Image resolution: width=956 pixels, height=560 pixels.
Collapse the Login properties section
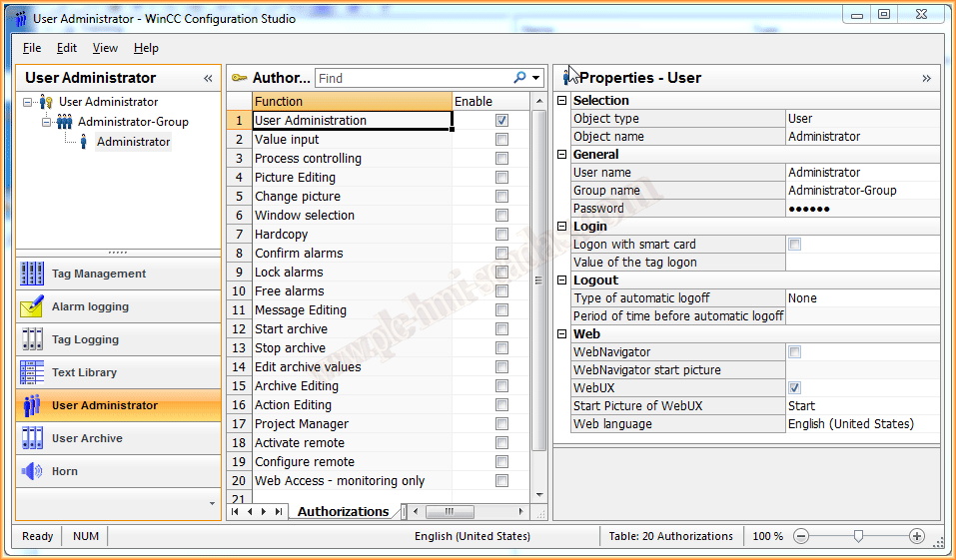coord(562,227)
